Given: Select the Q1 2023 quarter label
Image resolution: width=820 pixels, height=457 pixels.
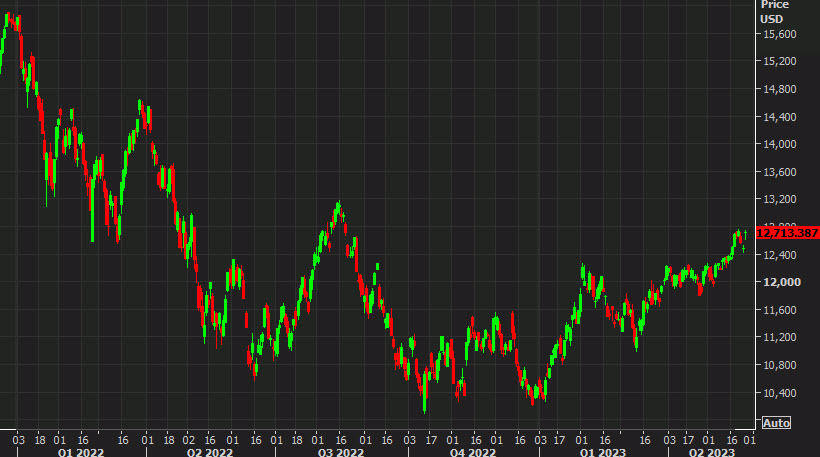Looking at the screenshot, I should tap(602, 452).
